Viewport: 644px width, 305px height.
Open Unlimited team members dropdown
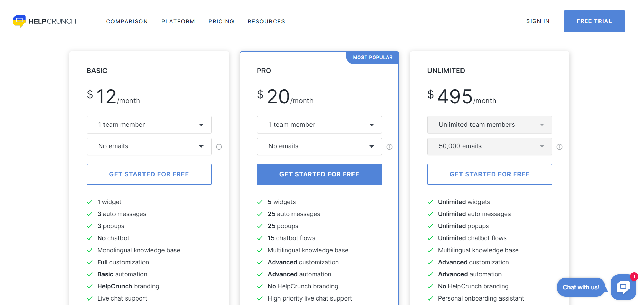tap(490, 125)
